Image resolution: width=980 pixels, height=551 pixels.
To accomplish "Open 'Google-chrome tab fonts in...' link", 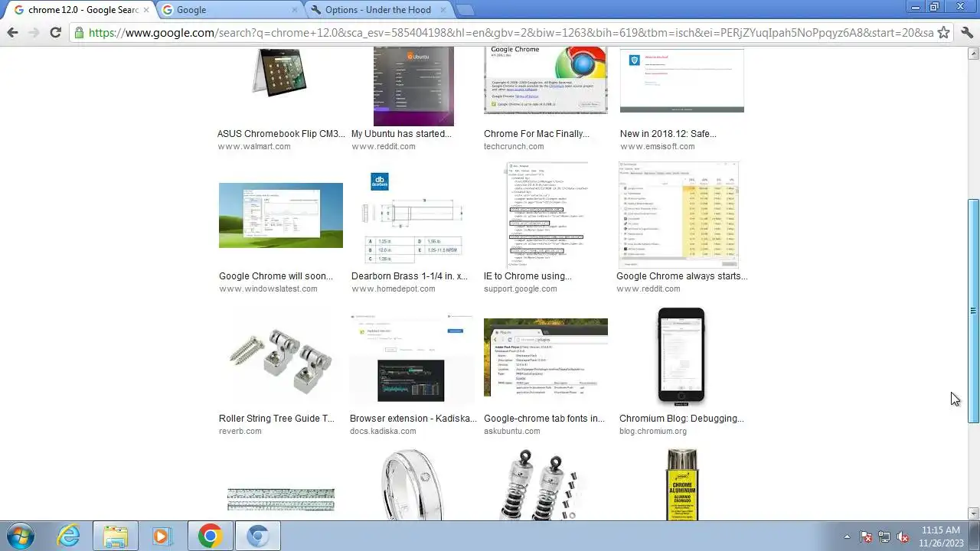I will coord(544,419).
